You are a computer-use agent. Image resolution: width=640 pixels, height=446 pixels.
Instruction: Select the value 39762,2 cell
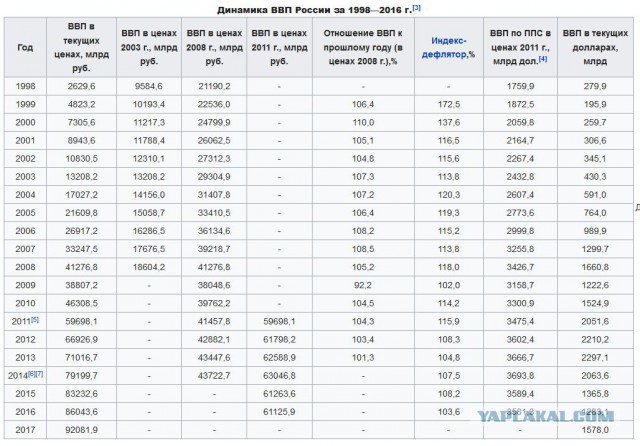click(214, 303)
